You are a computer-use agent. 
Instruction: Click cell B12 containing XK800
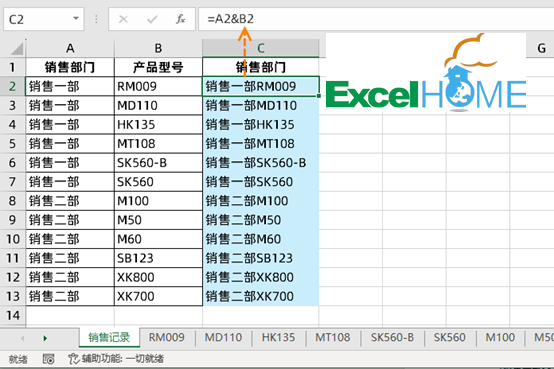158,277
